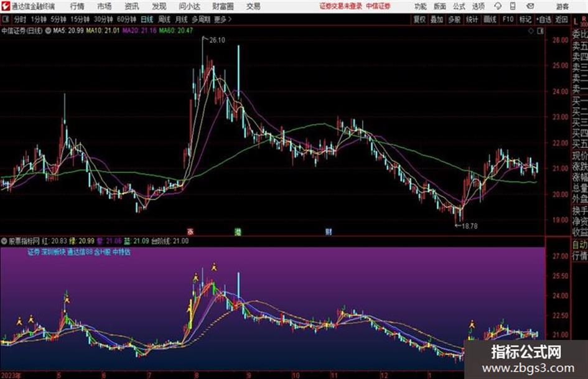The height and width of the screenshot is (379, 588).
Task: Click the panel toggle icon before 分时
Action: (x=5, y=19)
